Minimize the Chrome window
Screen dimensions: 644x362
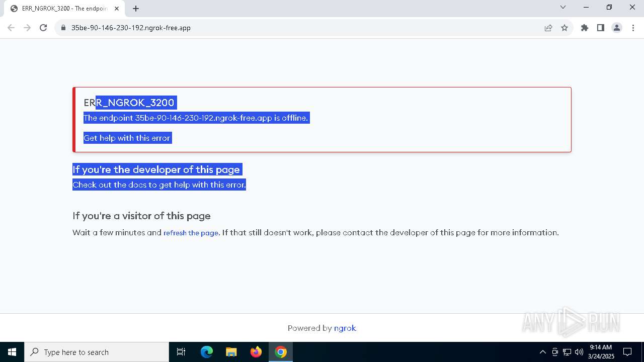click(586, 7)
